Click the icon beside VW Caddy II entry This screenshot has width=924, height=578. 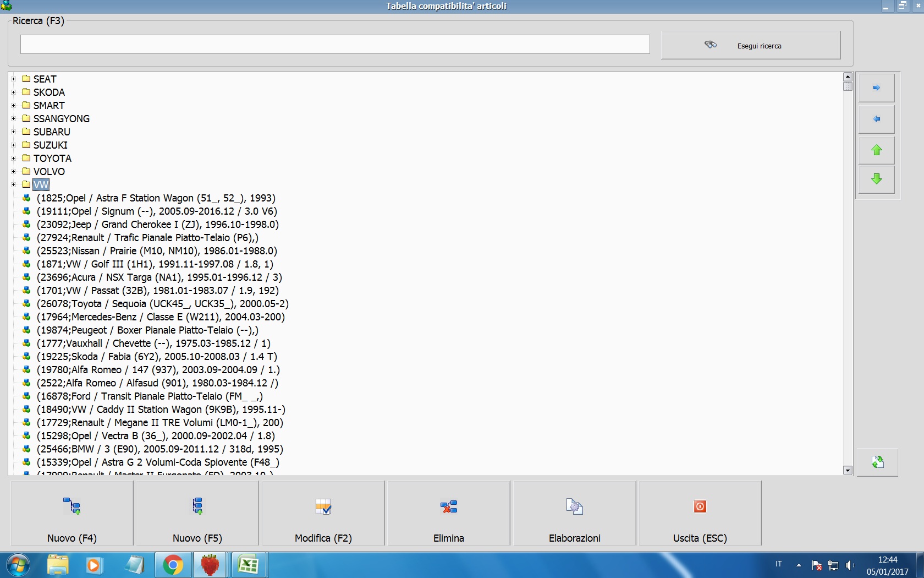coord(26,409)
